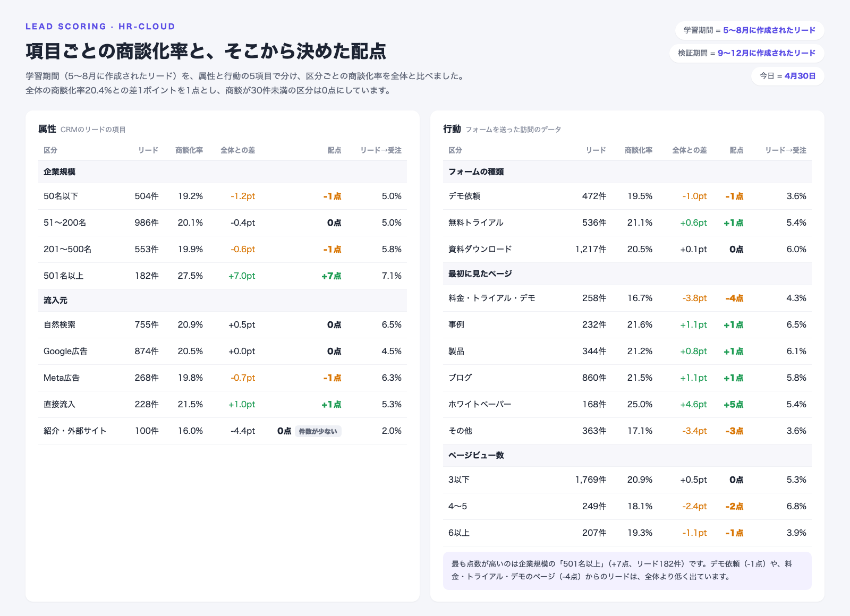Select the 無料トライアル row label

476,223
